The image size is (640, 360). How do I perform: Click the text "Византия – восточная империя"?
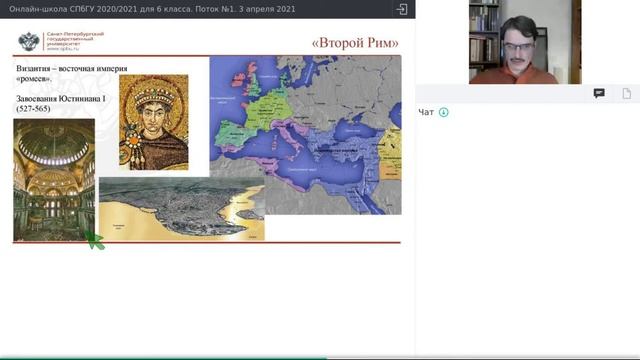click(x=72, y=69)
